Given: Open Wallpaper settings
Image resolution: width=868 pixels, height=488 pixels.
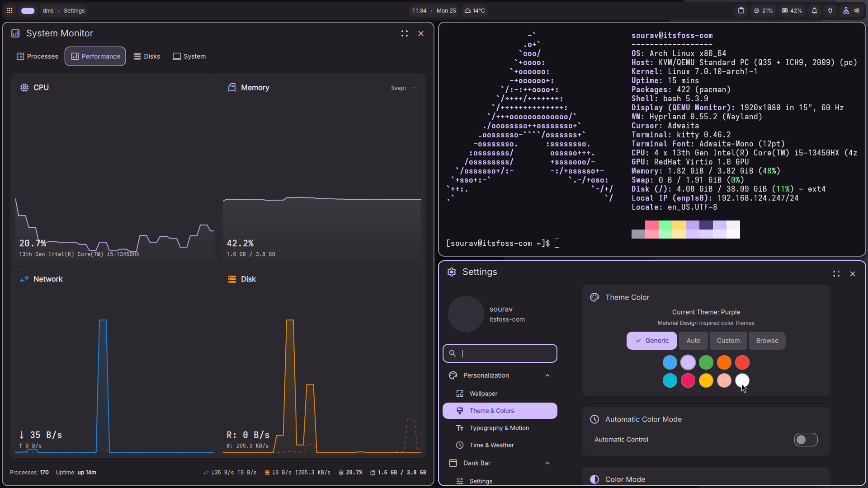Looking at the screenshot, I should (x=500, y=394).
